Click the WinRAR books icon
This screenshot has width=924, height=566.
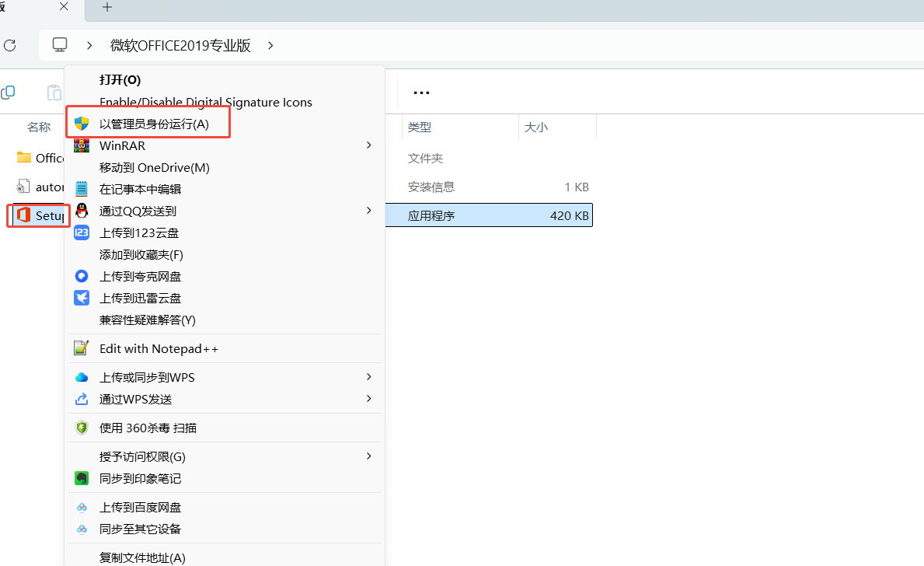point(82,145)
